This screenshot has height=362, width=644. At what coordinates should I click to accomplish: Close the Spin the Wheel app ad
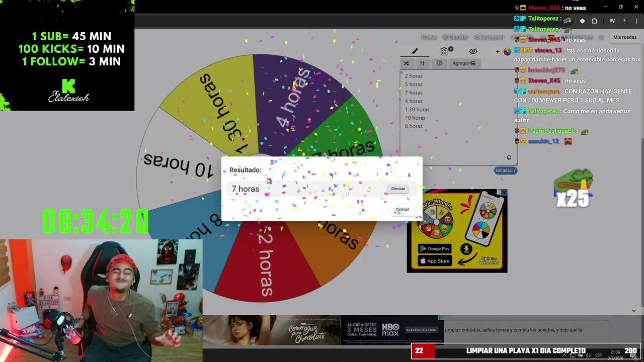coord(504,193)
